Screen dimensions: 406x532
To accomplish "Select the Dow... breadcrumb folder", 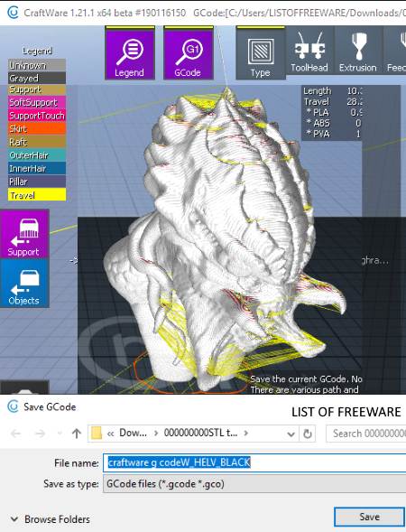I will click(x=133, y=433).
